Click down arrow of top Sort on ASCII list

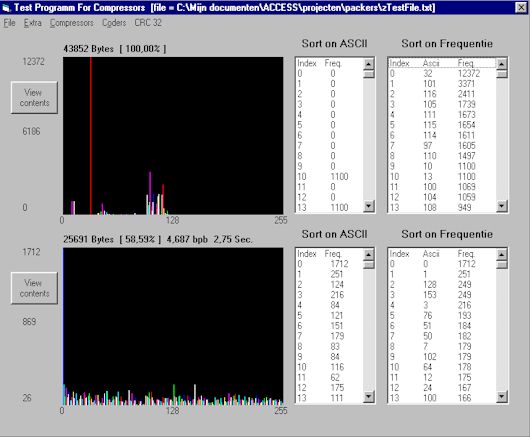pos(368,205)
